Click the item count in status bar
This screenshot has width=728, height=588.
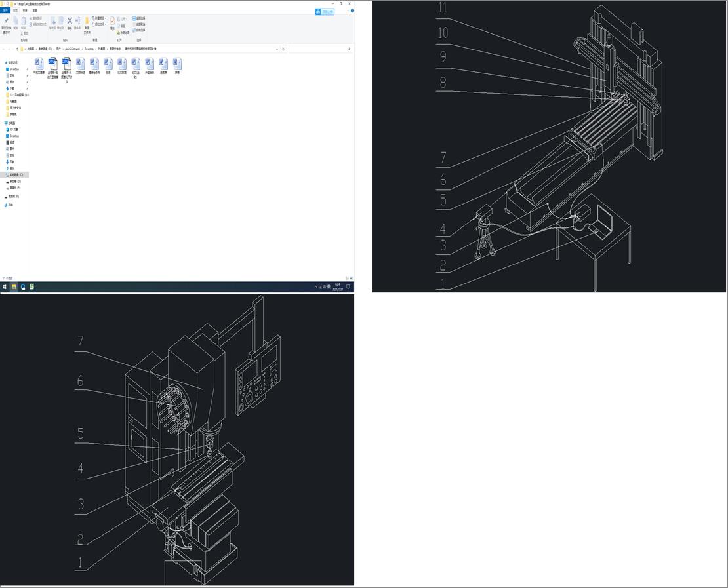(x=7, y=278)
